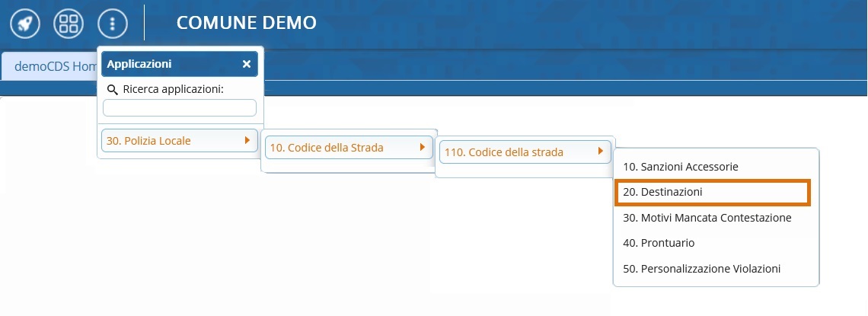Expand the arrow beside 110. Codice della strada
868x316 pixels.
click(x=600, y=152)
